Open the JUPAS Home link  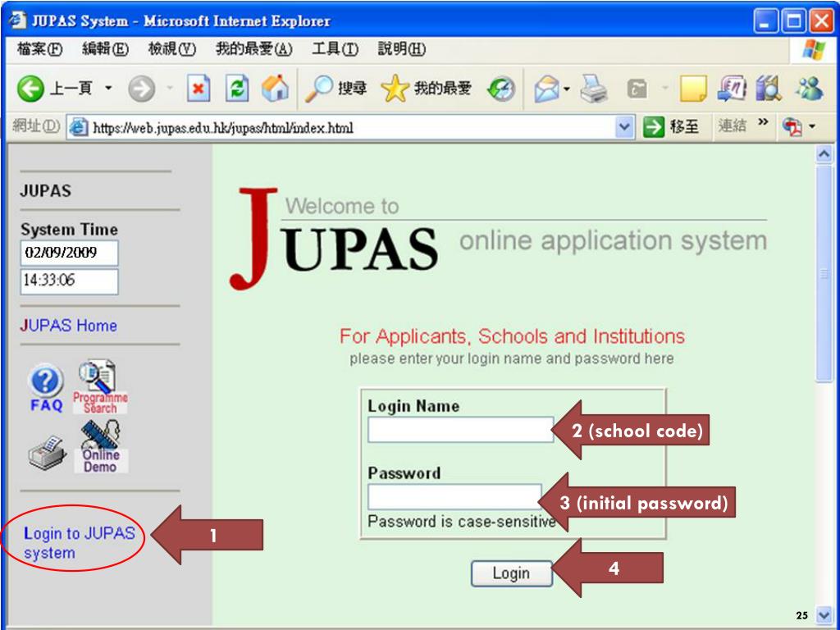(69, 325)
